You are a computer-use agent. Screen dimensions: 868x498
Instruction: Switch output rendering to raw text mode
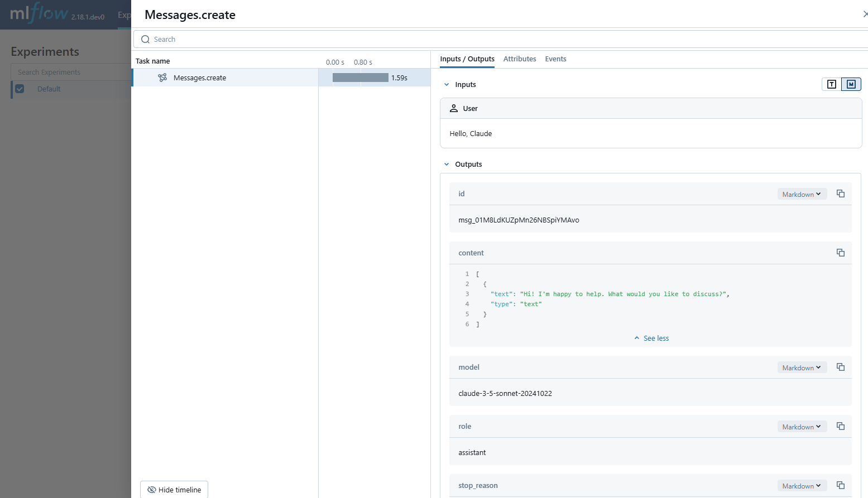(x=831, y=84)
